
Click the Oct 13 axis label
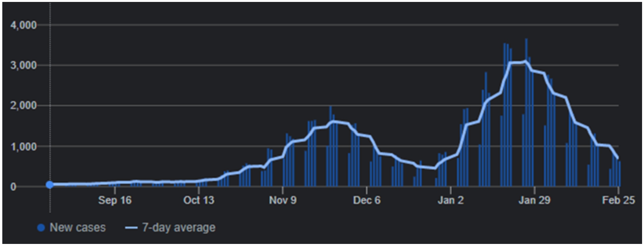coord(199,200)
